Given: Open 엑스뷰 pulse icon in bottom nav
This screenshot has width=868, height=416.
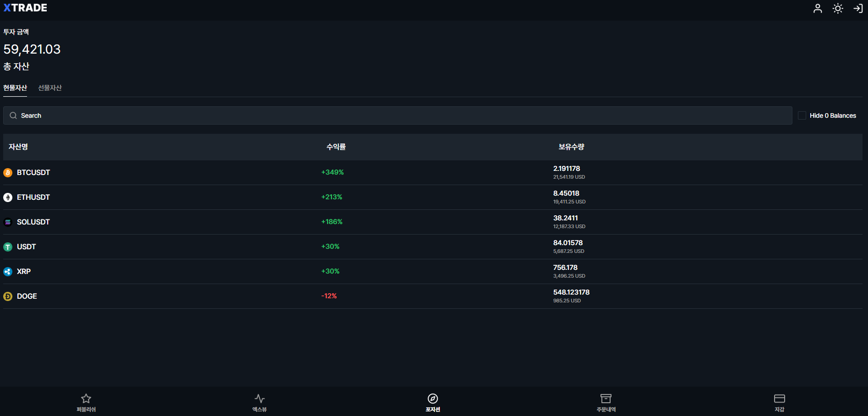Looking at the screenshot, I should coord(260,399).
